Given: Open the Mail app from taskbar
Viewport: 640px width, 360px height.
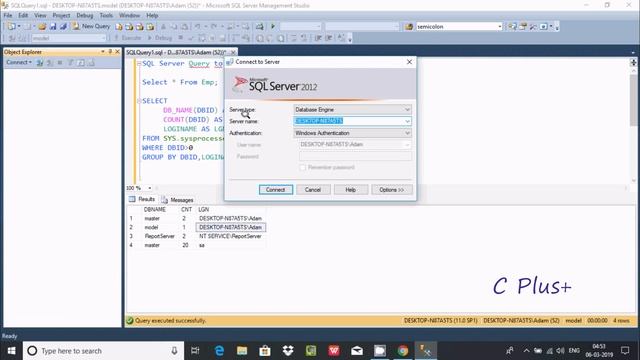Looking at the screenshot, I should click(357, 351).
